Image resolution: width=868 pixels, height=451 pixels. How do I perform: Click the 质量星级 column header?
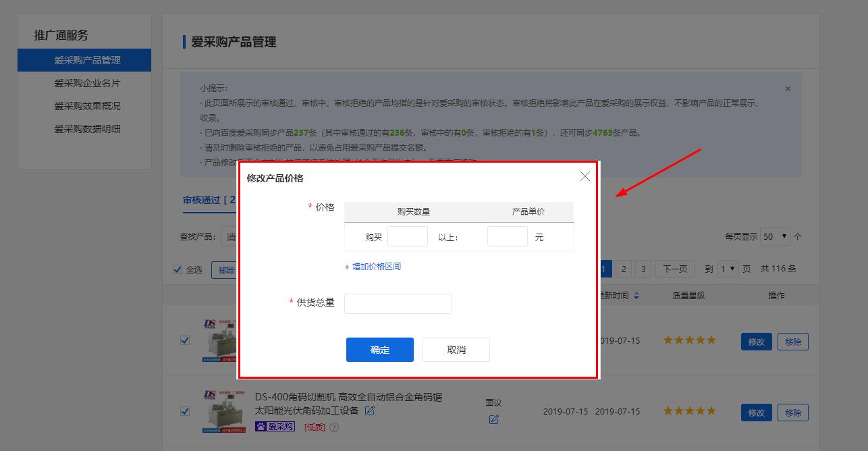pos(688,296)
